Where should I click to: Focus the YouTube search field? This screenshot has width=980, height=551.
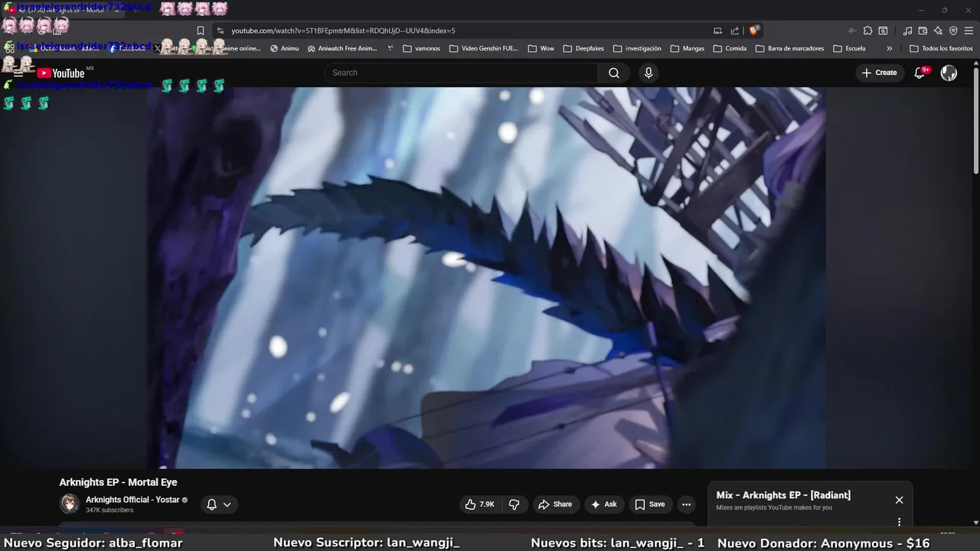(461, 73)
